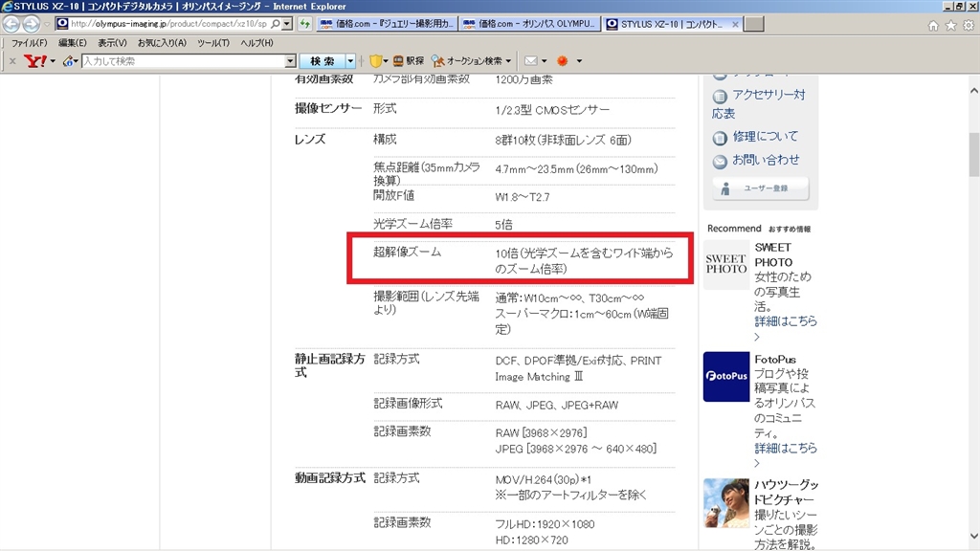Open the dropdown next to the mail icon
Screen dimensions: 980x551
[545, 61]
